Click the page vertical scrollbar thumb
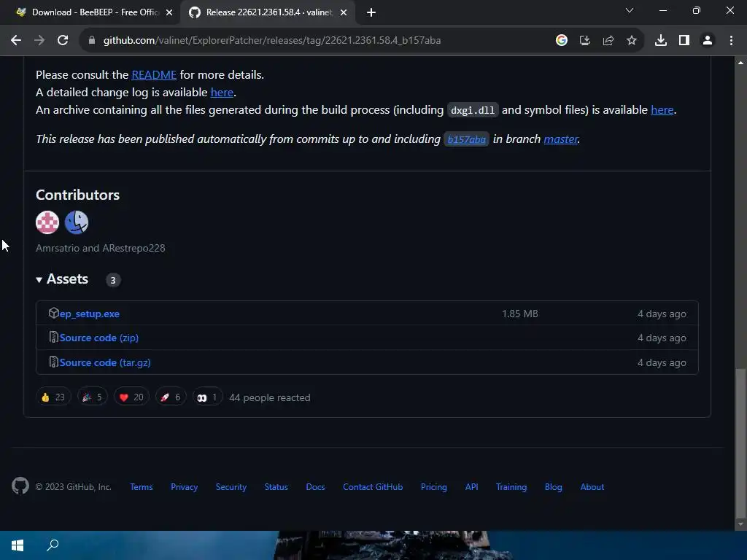Screen dimensions: 747x560 (x=740, y=443)
